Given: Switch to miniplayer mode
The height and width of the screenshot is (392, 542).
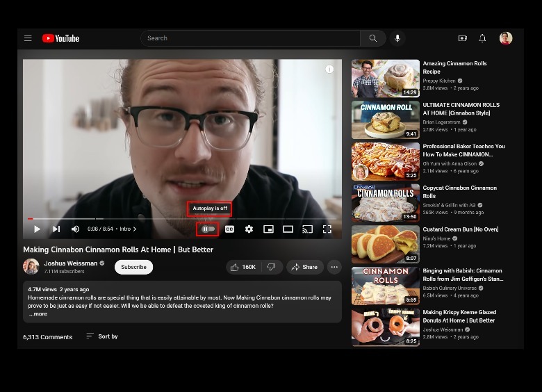Looking at the screenshot, I should (268, 229).
